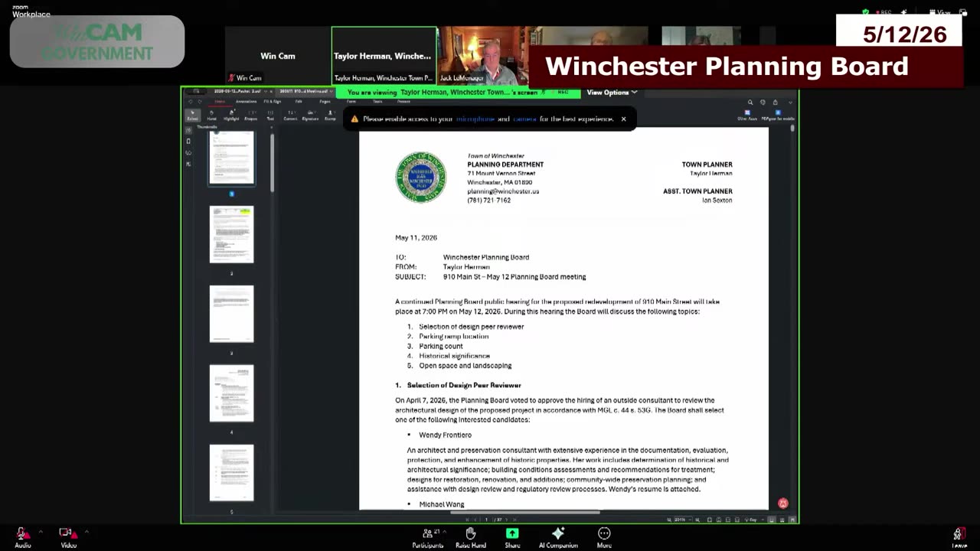980x551 pixels.
Task: Click the red floating assistant icon
Action: [x=782, y=503]
